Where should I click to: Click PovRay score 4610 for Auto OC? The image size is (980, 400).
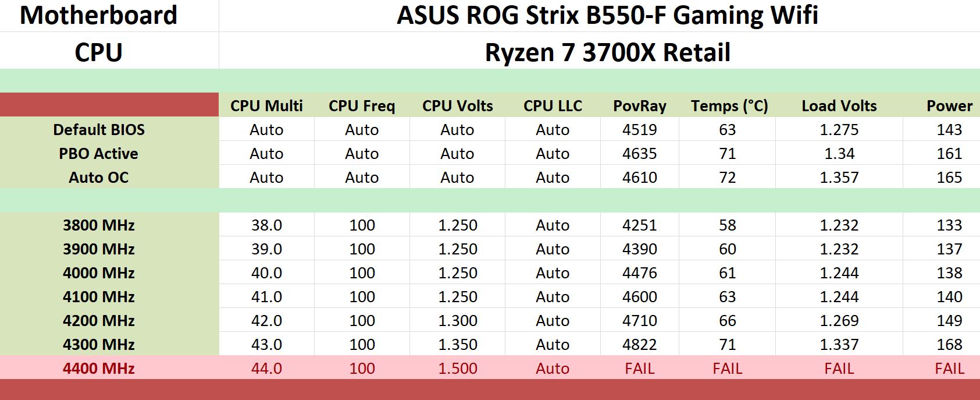640,178
